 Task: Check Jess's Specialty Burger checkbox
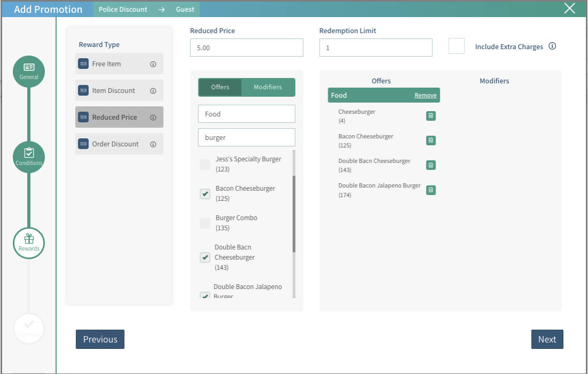tap(205, 165)
